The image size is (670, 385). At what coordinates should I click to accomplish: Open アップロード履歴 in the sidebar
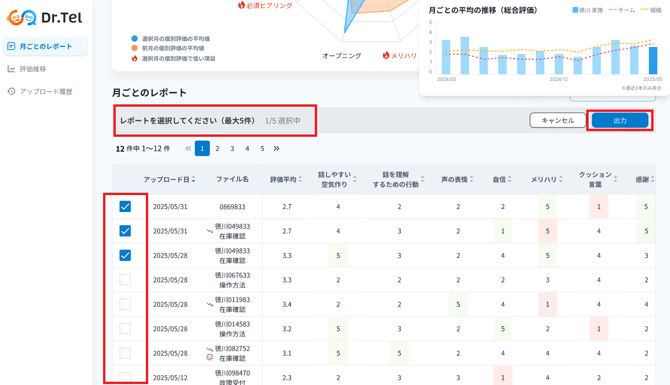click(40, 91)
